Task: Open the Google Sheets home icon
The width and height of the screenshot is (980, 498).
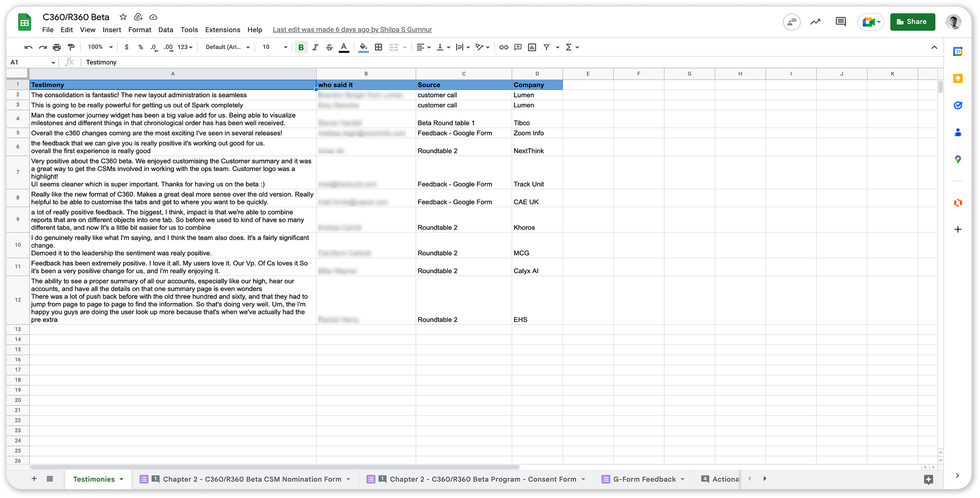Action: click(x=24, y=22)
